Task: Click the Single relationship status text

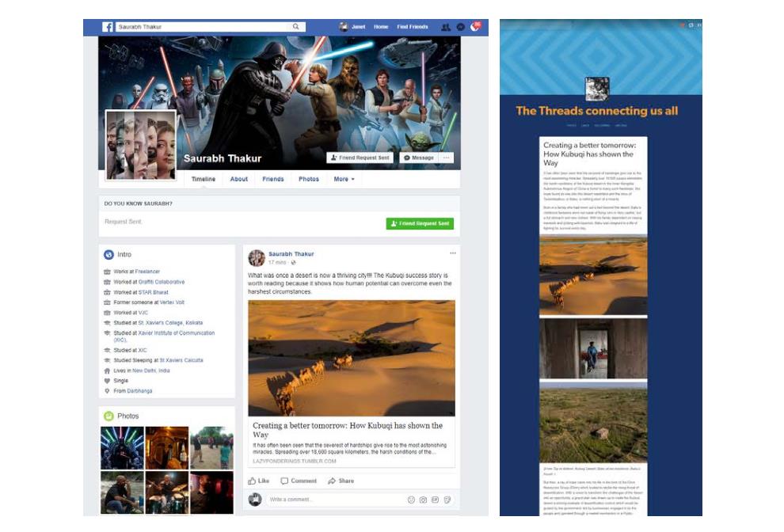Action: [x=120, y=381]
